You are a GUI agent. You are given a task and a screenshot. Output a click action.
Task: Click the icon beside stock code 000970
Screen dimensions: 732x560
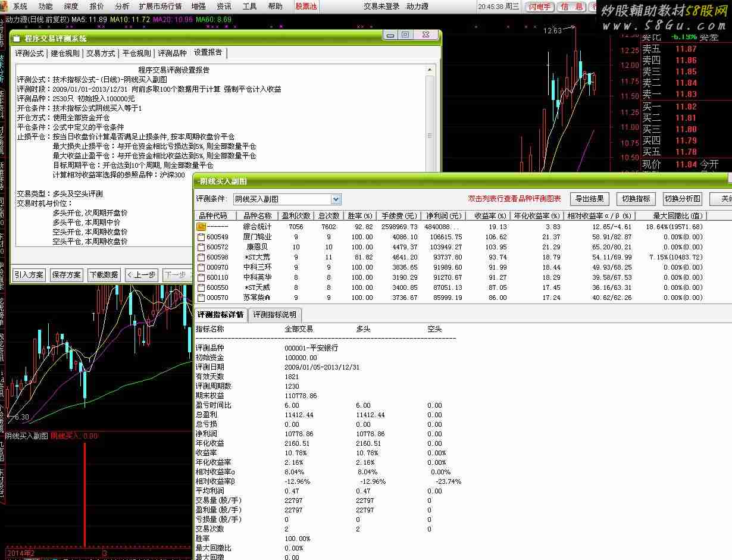pyautogui.click(x=201, y=267)
